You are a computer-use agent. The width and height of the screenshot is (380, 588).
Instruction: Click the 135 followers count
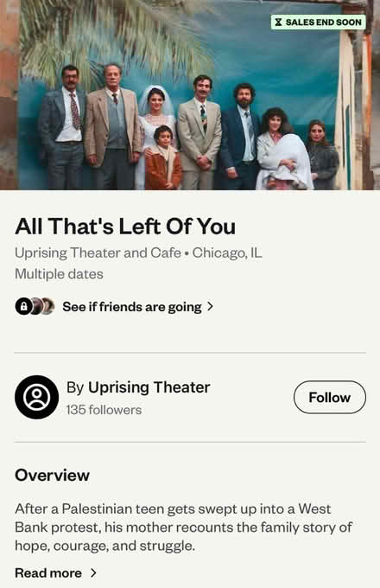pyautogui.click(x=104, y=410)
